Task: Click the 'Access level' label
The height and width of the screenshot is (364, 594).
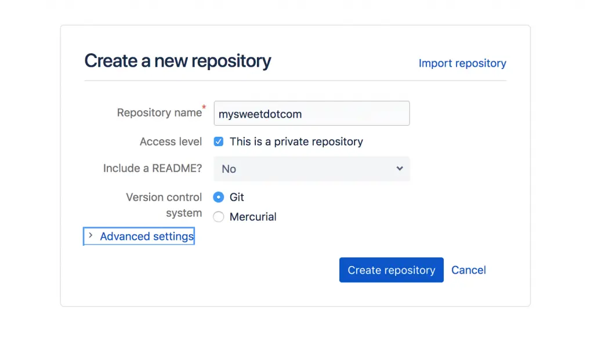Action: pyautogui.click(x=171, y=141)
